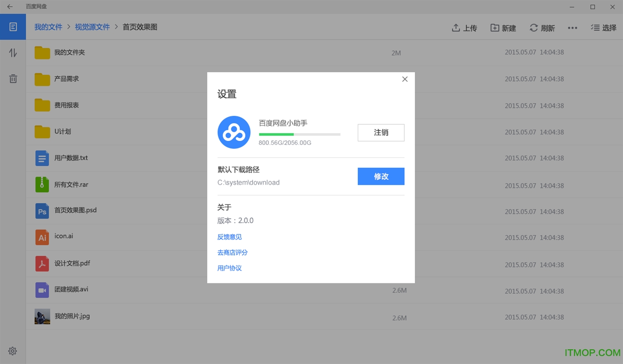Open the 用户协议 user agreement link
The height and width of the screenshot is (364, 623).
click(x=230, y=268)
